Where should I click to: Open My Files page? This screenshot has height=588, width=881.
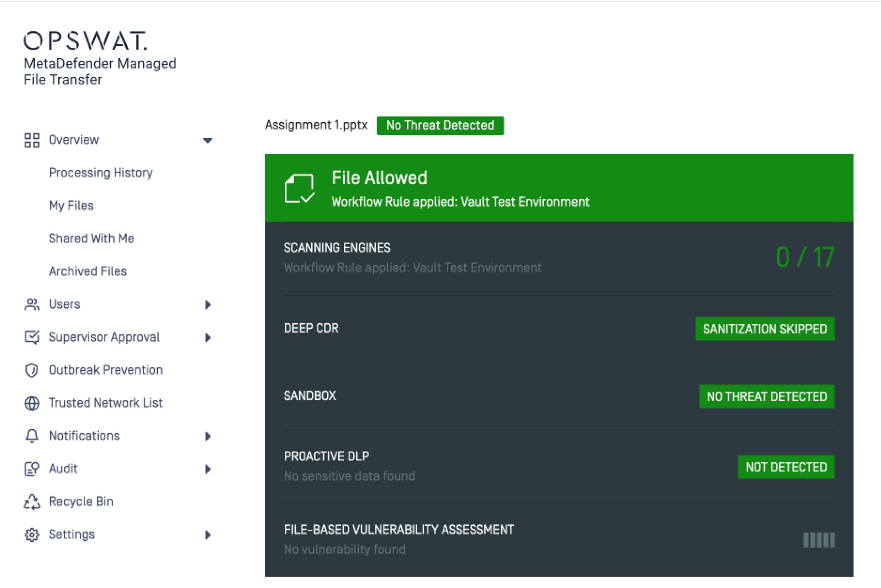point(71,205)
